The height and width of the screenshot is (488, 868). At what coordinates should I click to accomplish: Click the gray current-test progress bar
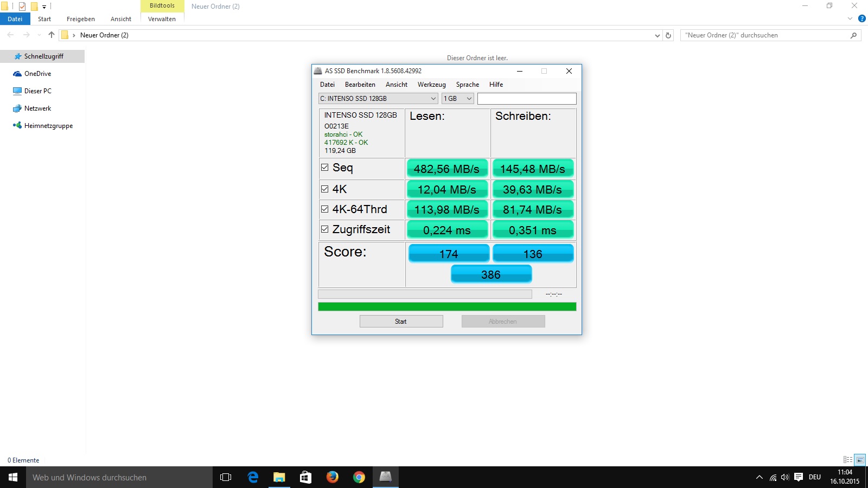[425, 294]
